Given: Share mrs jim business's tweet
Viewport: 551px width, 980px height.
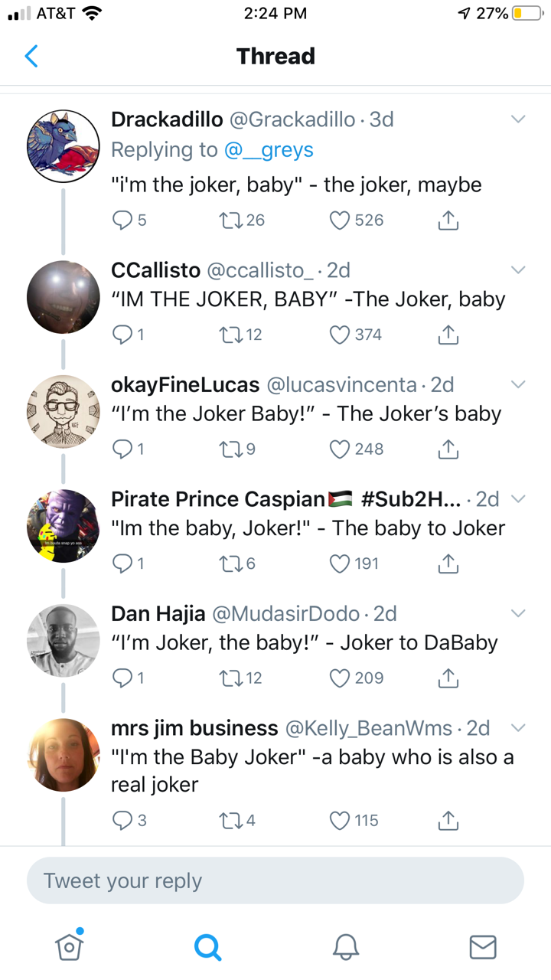Looking at the screenshot, I should 448,821.
